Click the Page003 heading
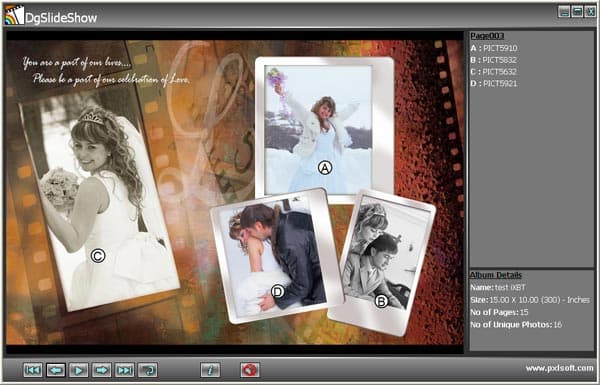The image size is (600, 385). (487, 36)
